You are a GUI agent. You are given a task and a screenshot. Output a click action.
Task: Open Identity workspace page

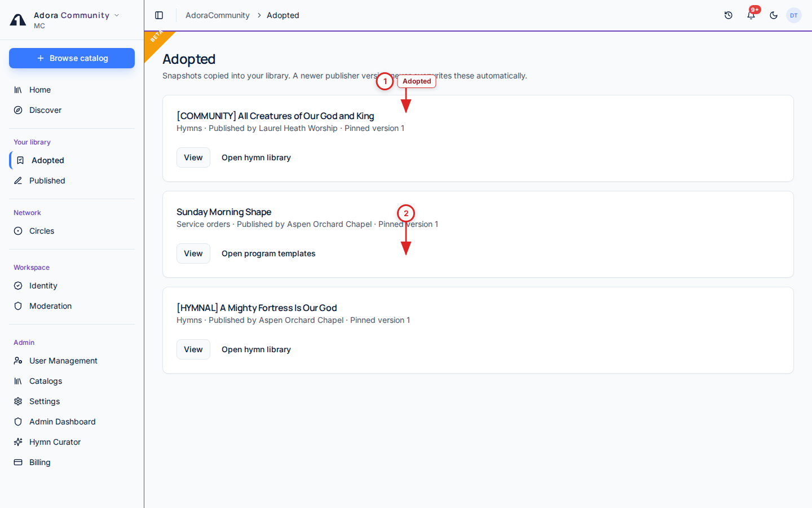pos(72,286)
